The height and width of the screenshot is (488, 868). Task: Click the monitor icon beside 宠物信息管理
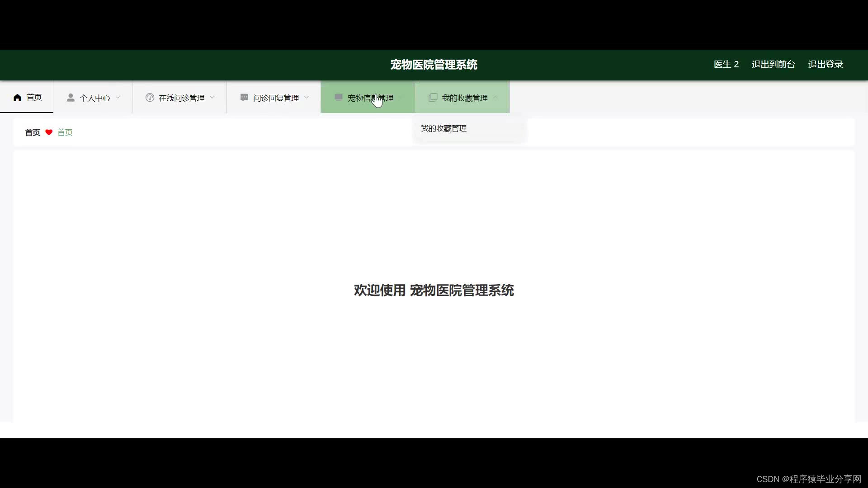[339, 98]
